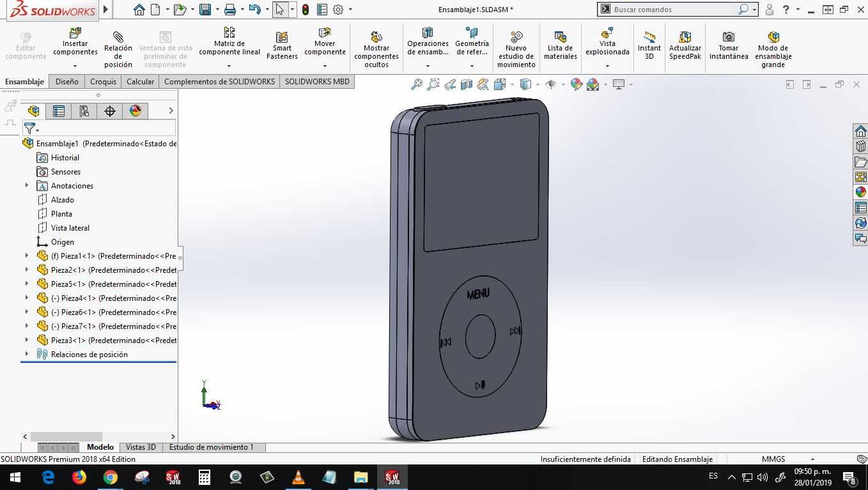
Task: Select Historial in feature tree
Action: [x=65, y=158]
